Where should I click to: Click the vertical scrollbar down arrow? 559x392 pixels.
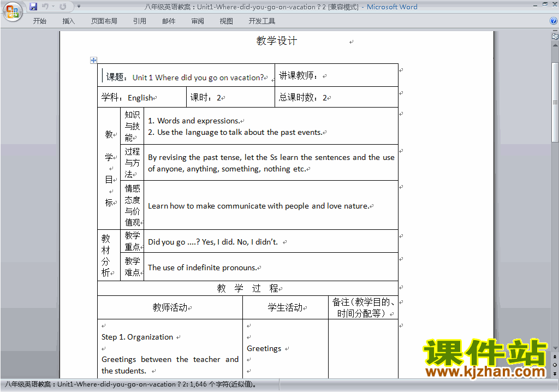coord(555,348)
